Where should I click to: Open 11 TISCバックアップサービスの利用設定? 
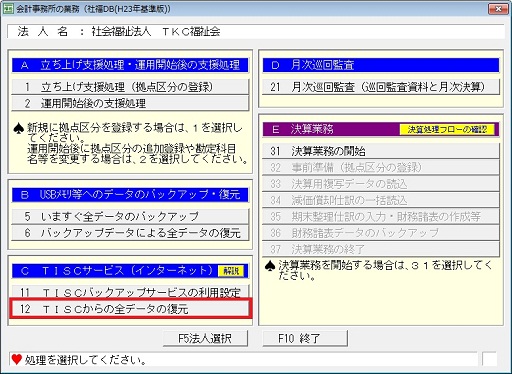coord(130,292)
